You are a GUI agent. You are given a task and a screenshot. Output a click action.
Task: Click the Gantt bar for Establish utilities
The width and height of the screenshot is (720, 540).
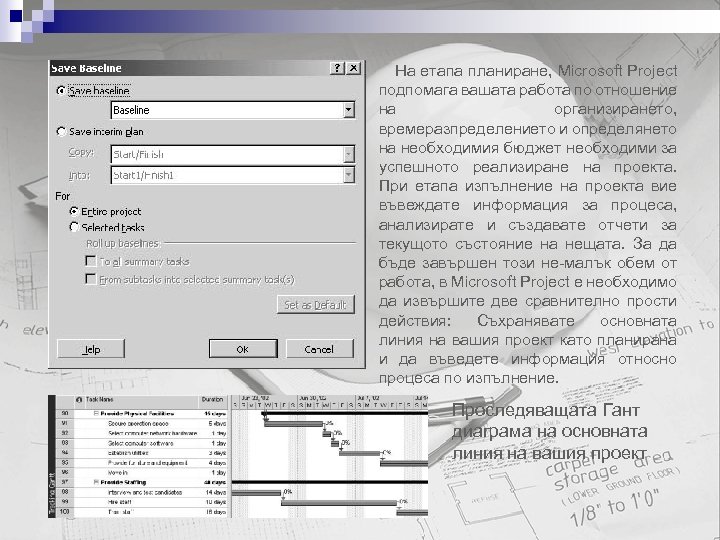(x=360, y=454)
